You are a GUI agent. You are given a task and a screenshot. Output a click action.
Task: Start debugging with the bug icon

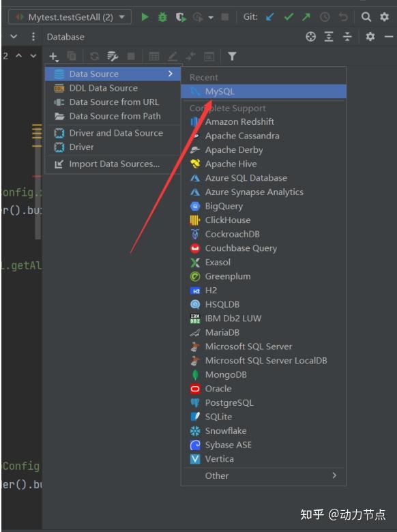pos(162,16)
